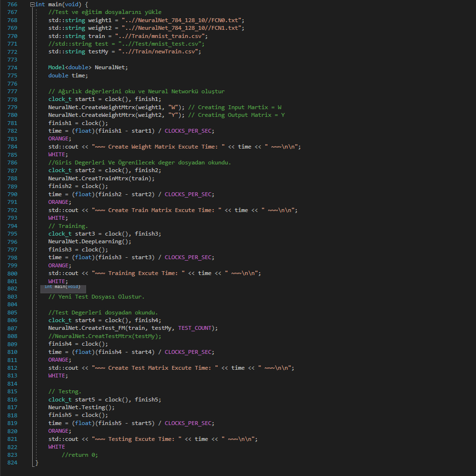The height and width of the screenshot is (476, 476).
Task: Click the 'int main(void)' scope tooltip
Action: click(63, 287)
